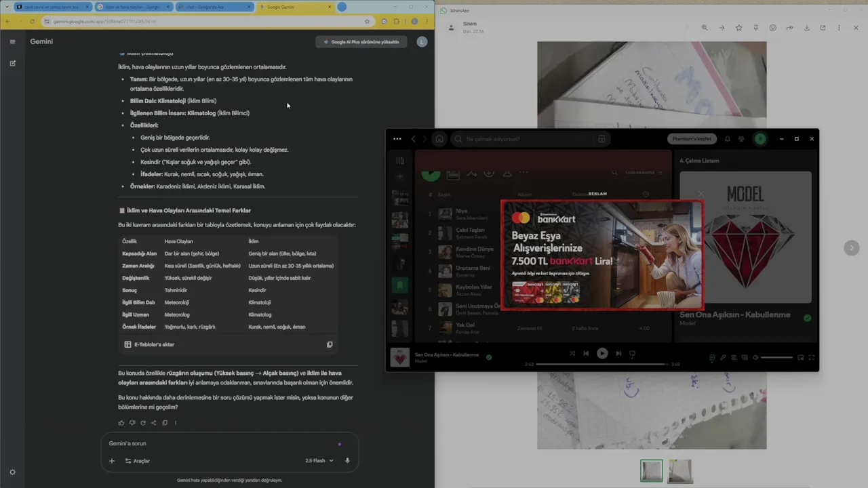Toggle Spotify queue panel

tap(734, 357)
